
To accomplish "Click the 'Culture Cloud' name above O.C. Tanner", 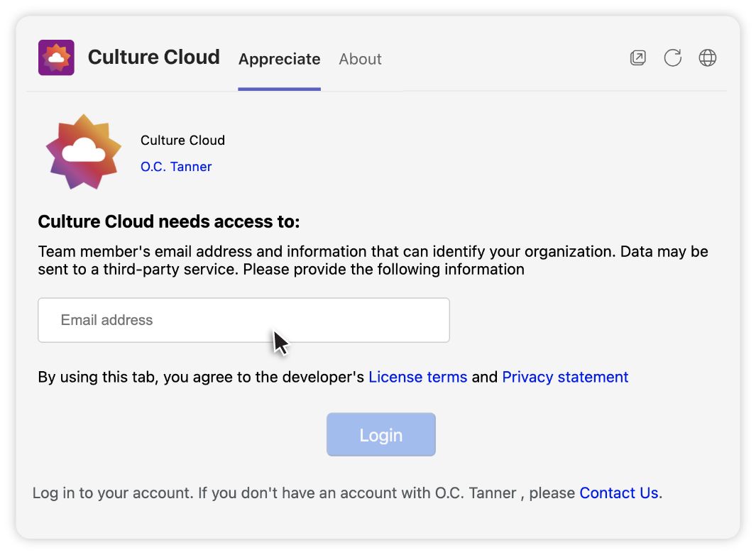I will tap(182, 141).
